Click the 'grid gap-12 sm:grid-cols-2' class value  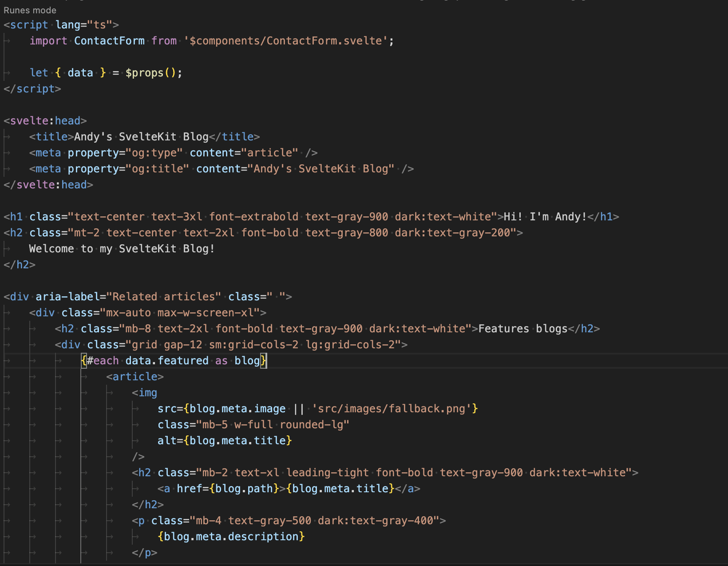pos(263,345)
